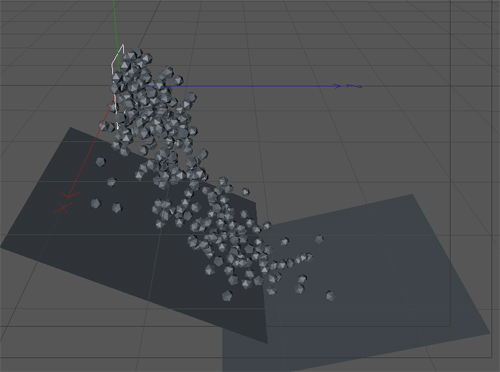500x372 pixels.
Task: Pick the topmost isolated icosahedron on dark plane
Action: 101,162
